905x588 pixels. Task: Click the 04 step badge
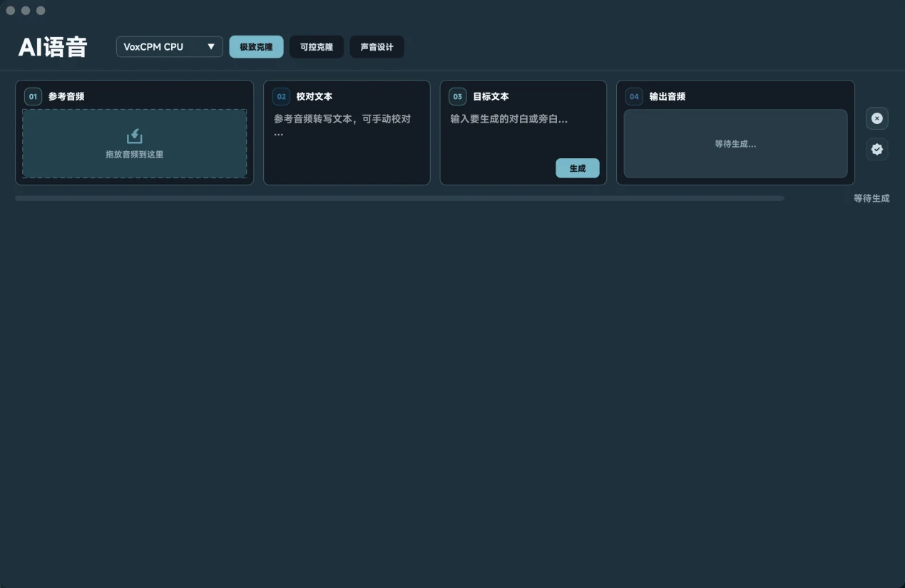(x=634, y=96)
